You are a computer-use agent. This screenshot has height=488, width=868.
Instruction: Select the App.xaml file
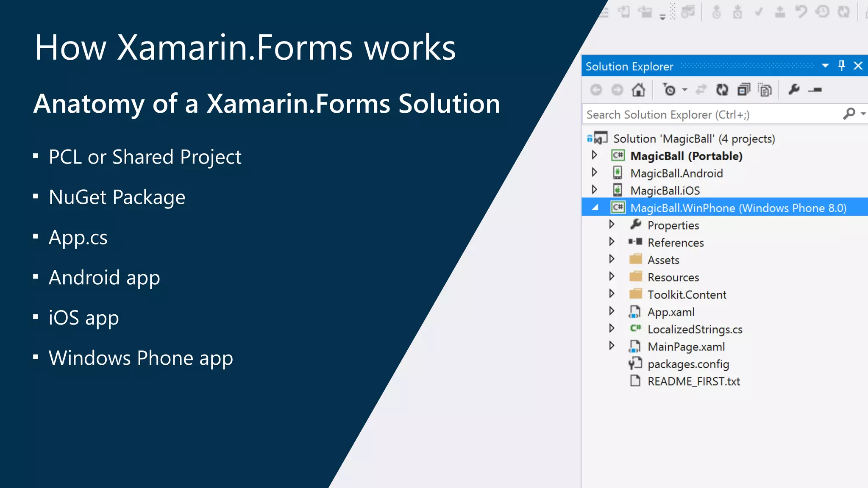(671, 312)
